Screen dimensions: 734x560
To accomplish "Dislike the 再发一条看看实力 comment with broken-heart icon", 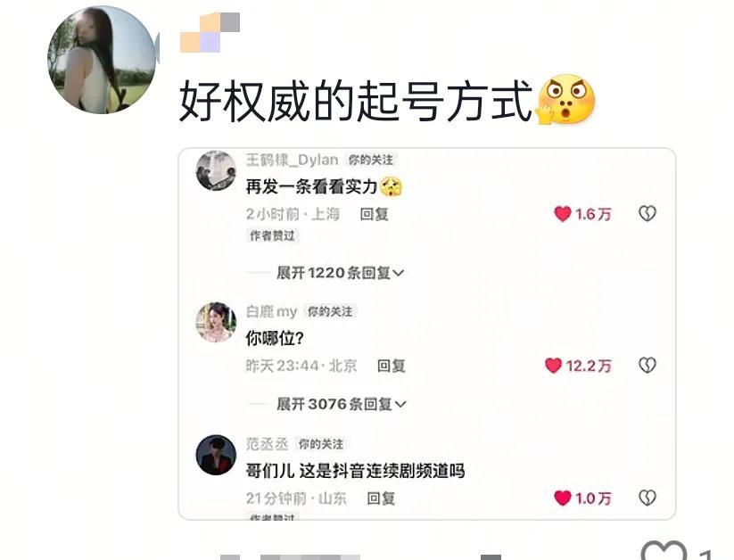I will (647, 213).
